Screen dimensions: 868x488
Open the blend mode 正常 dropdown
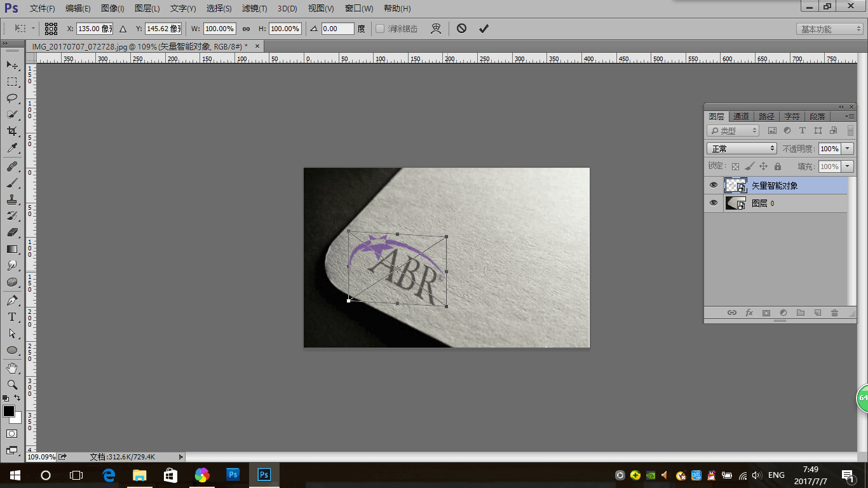point(742,149)
